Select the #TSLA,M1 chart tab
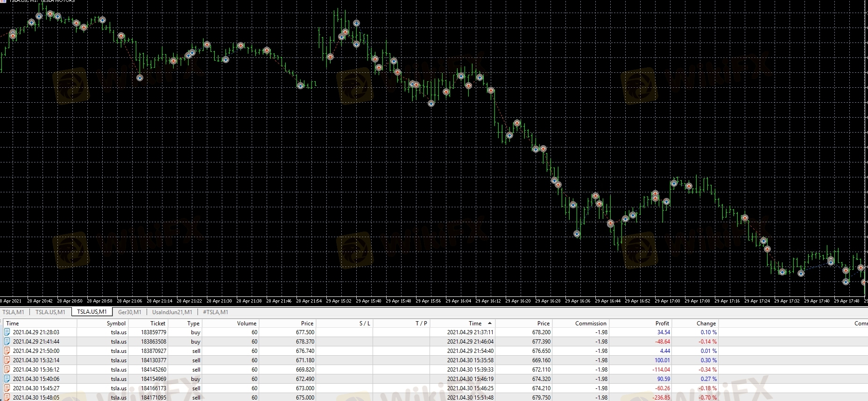Screen dimensions: 868x401 [215, 312]
